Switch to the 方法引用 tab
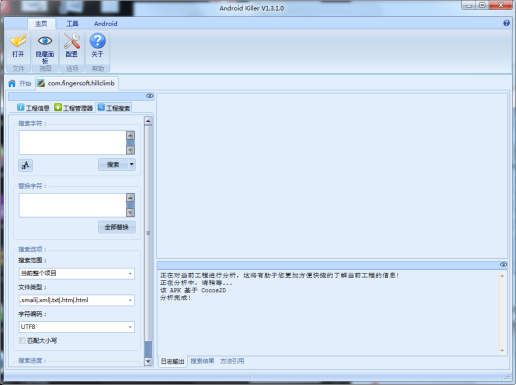Image resolution: width=516 pixels, height=385 pixels. (232, 361)
